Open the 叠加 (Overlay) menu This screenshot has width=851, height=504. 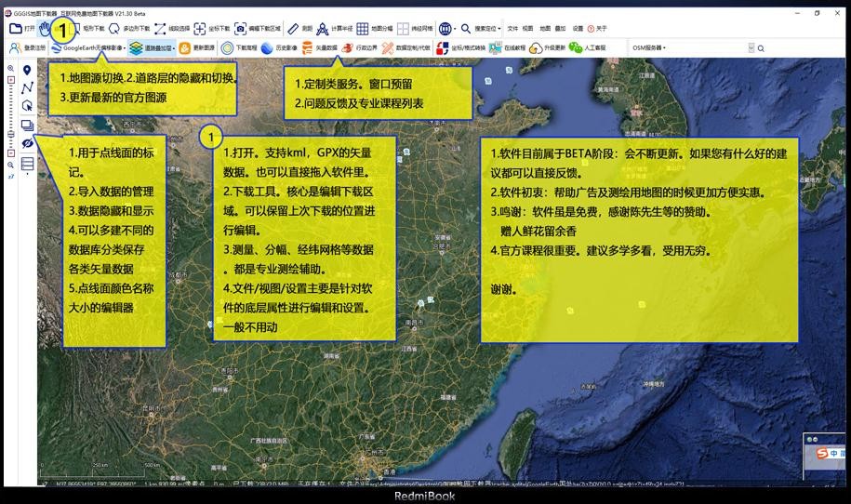click(x=560, y=29)
